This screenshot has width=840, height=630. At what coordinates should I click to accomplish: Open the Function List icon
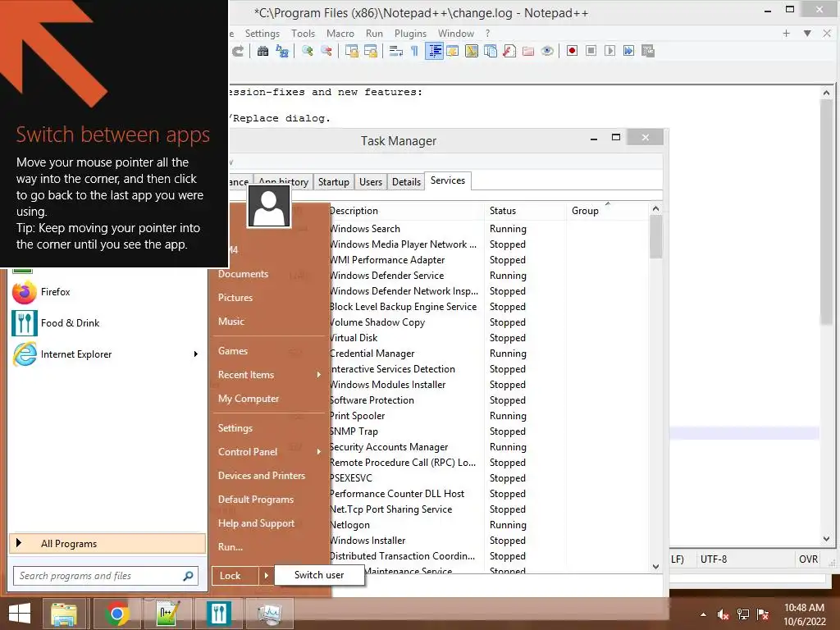pyautogui.click(x=509, y=51)
